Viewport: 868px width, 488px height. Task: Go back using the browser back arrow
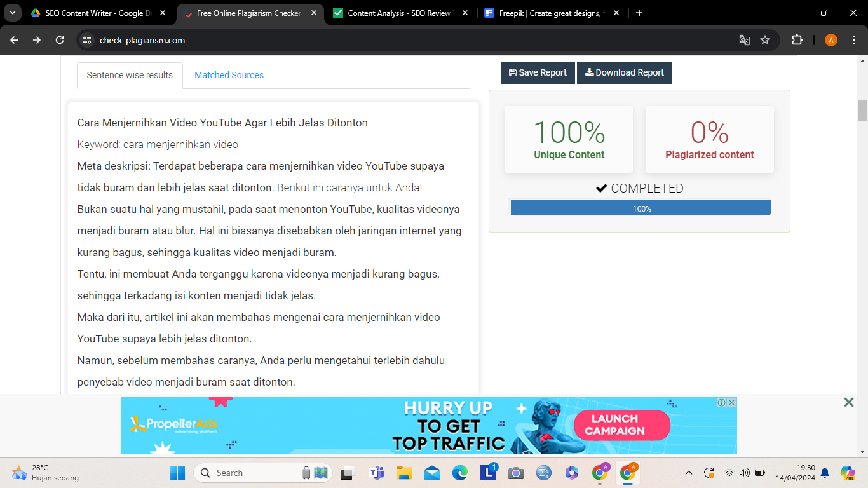point(14,40)
